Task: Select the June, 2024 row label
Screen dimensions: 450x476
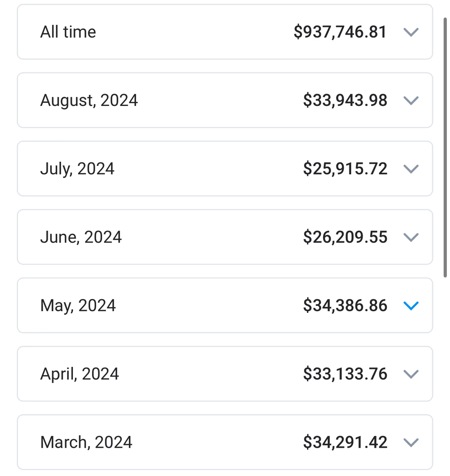Action: point(81,237)
